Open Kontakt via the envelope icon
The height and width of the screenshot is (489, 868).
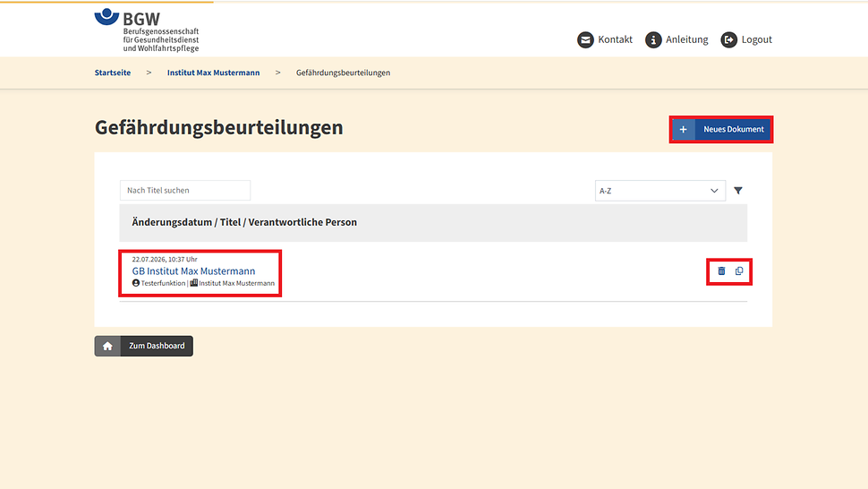click(585, 40)
